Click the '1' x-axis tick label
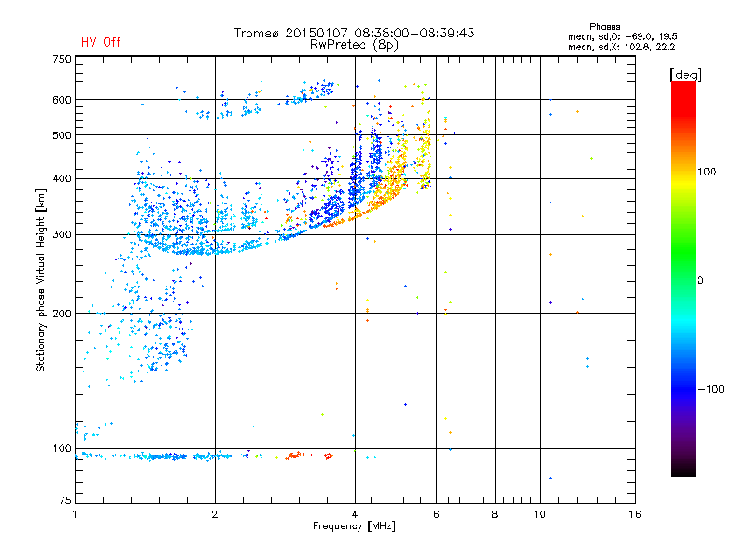The image size is (747, 560). (75, 514)
